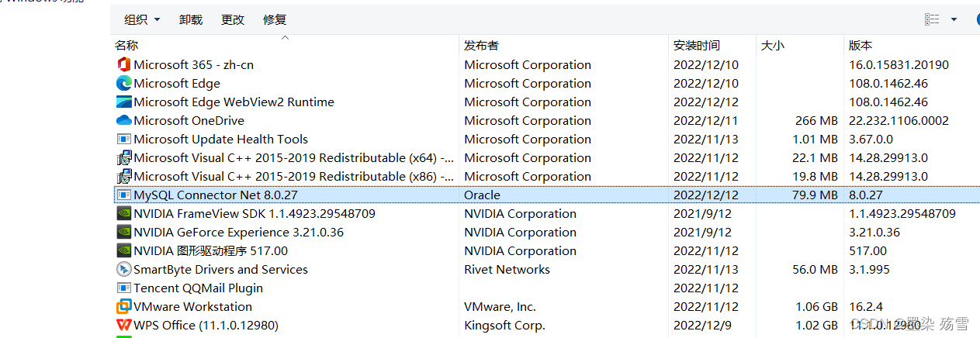Click the Microsoft Update Health Tools icon

tap(123, 139)
